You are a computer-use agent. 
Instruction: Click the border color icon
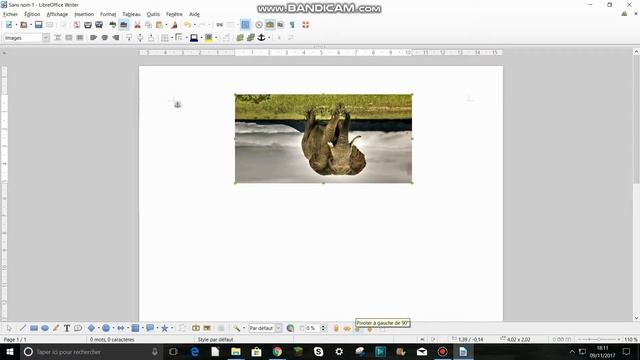(x=194, y=38)
